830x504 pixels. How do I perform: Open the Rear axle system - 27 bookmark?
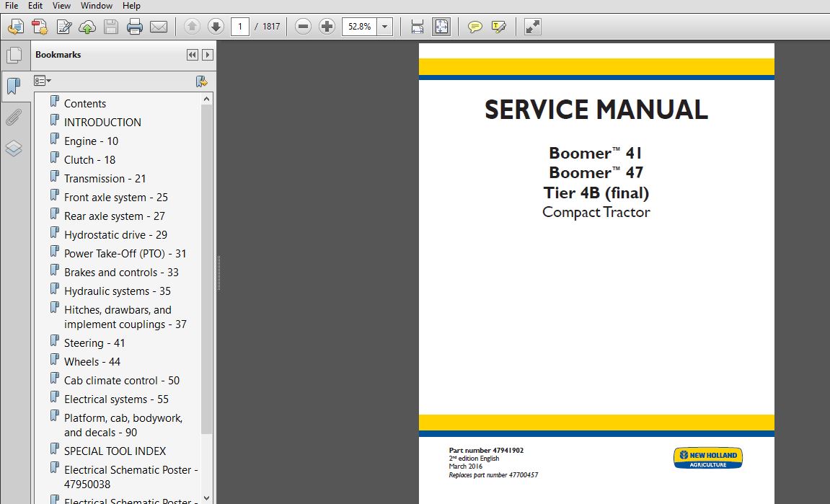pyautogui.click(x=115, y=216)
